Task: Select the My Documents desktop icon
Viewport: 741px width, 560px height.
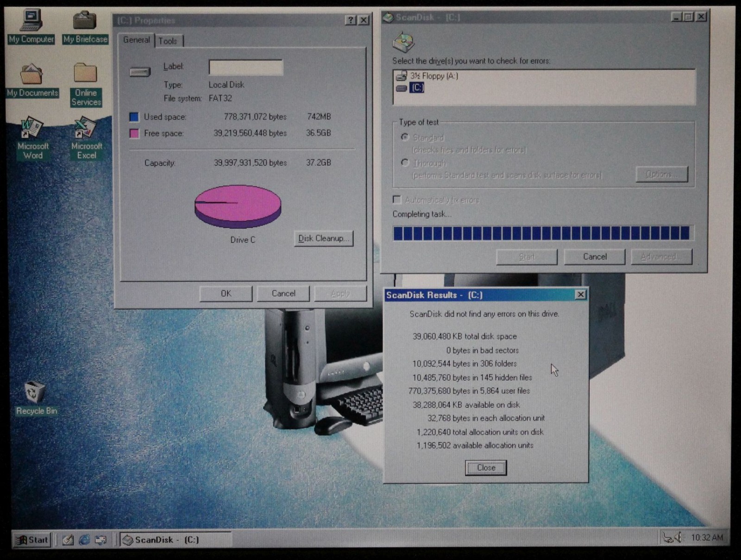Action: 32,81
